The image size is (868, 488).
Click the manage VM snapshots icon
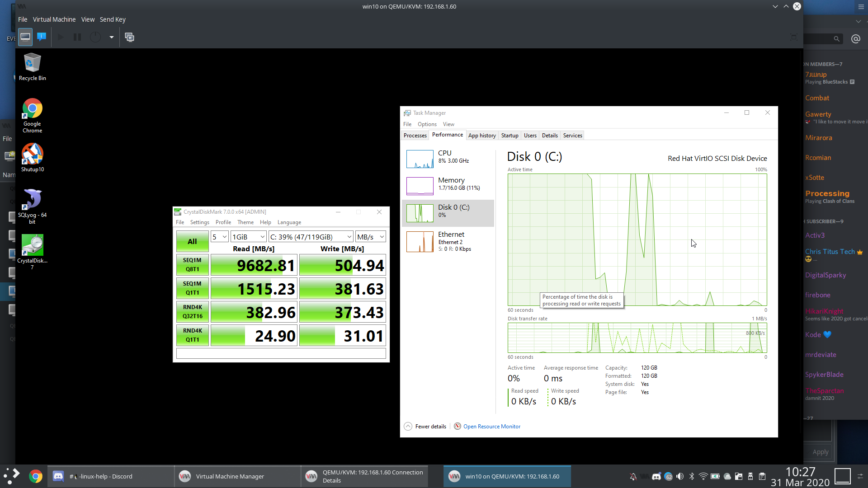(x=129, y=37)
